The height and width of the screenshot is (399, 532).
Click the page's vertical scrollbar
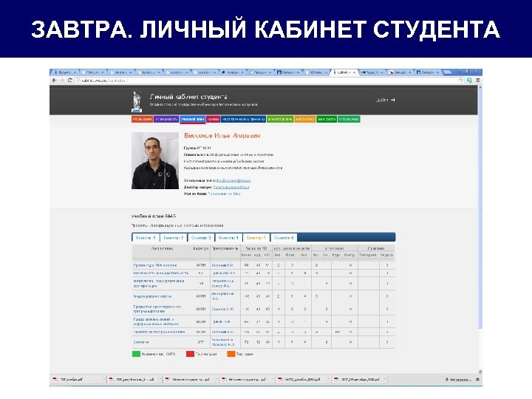tap(480, 230)
